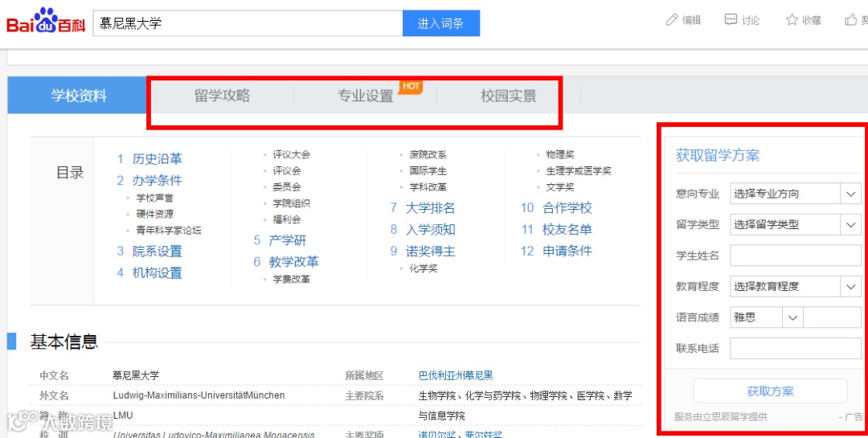
Task: Click the 编辑 pencil icon
Action: (x=671, y=20)
